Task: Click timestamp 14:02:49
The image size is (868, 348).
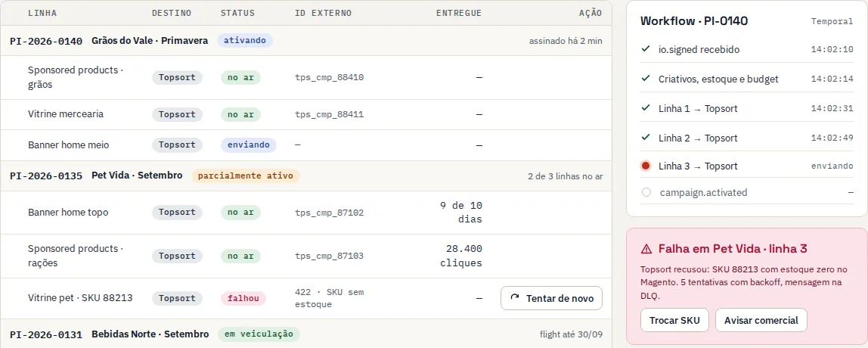Action: [x=832, y=138]
